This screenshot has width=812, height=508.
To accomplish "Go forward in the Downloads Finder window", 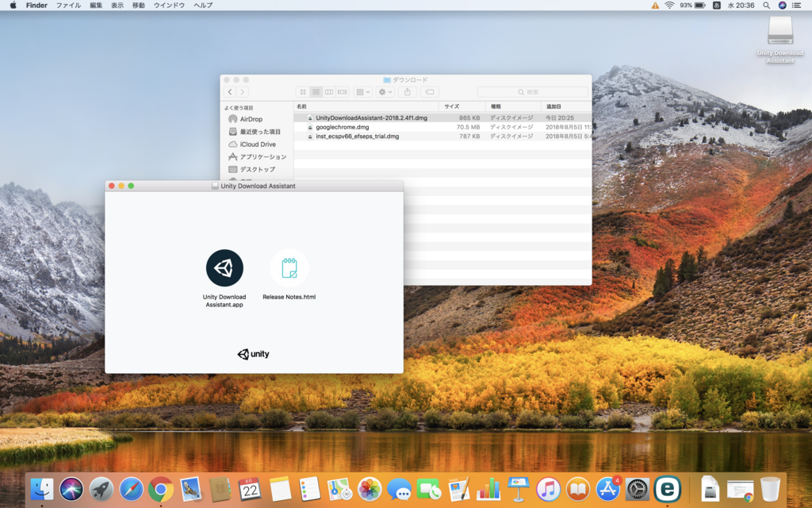I will tap(243, 92).
